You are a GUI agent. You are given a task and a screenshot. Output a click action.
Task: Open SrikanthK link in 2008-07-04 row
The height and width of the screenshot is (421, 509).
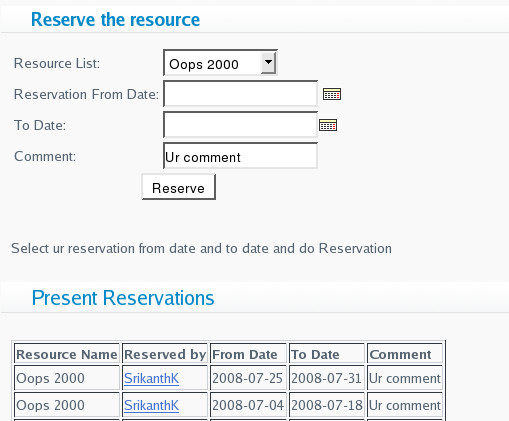151,405
